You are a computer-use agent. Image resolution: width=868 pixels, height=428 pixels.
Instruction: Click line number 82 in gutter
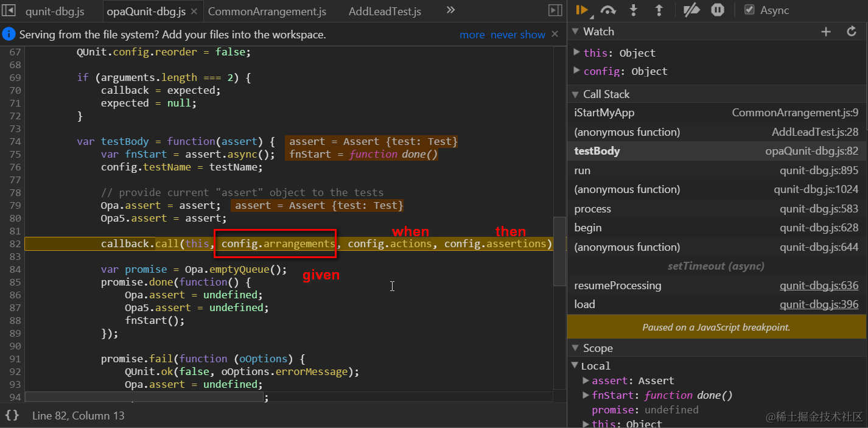pos(15,244)
